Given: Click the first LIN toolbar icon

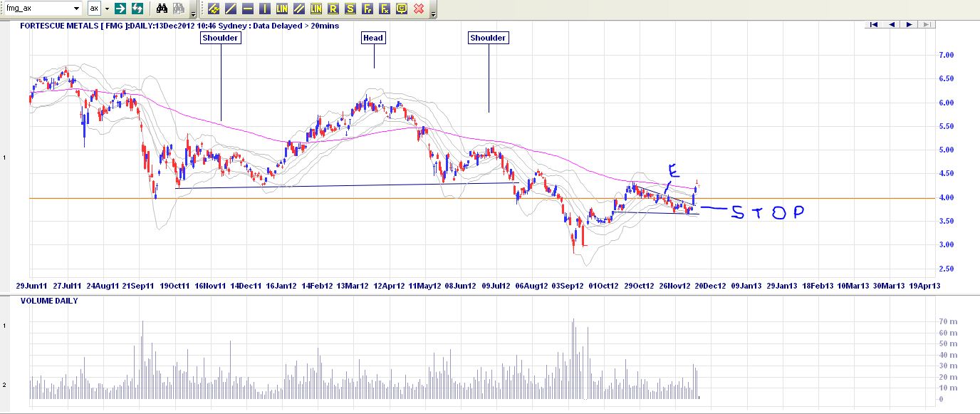Looking at the screenshot, I should [281, 9].
